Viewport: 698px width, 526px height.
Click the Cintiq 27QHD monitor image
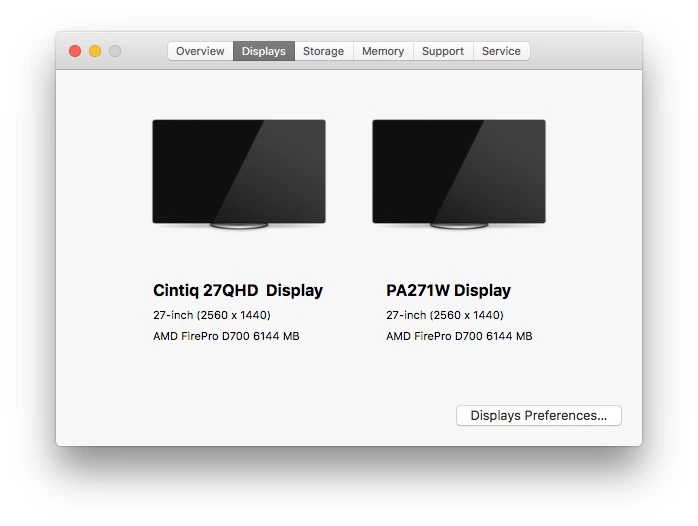click(x=239, y=174)
